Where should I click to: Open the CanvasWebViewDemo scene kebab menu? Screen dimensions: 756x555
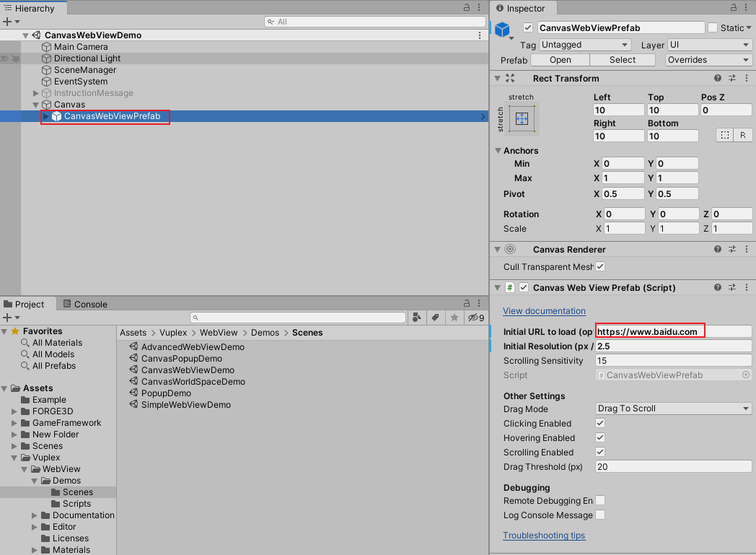[x=479, y=35]
